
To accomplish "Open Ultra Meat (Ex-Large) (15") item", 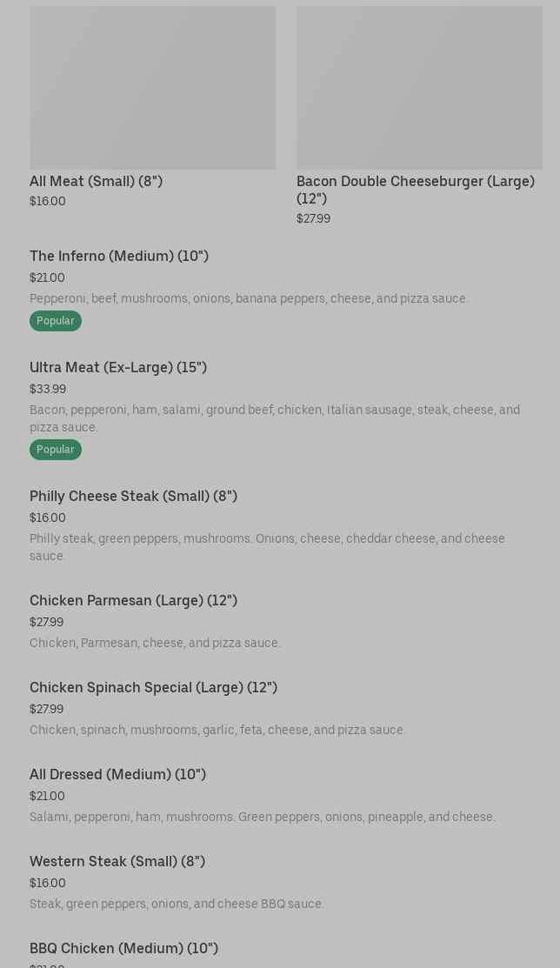I will (118, 367).
